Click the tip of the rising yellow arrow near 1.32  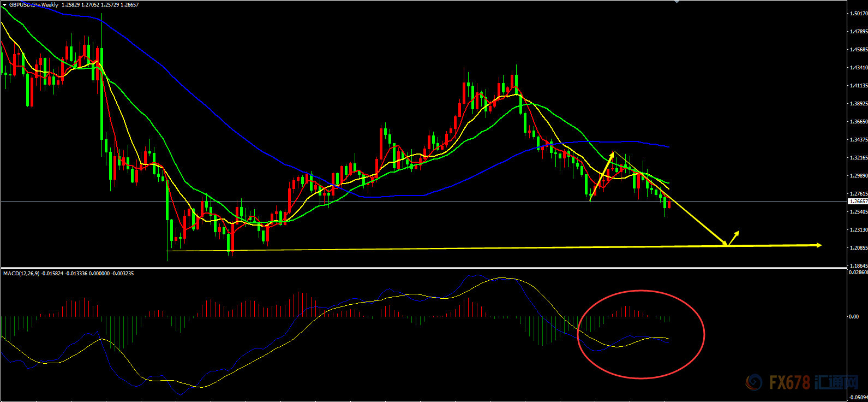613,153
